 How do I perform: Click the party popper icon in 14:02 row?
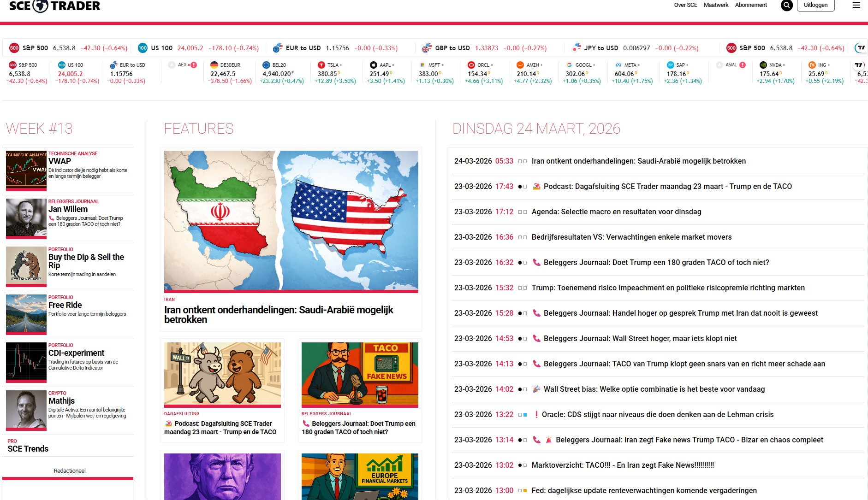point(536,389)
